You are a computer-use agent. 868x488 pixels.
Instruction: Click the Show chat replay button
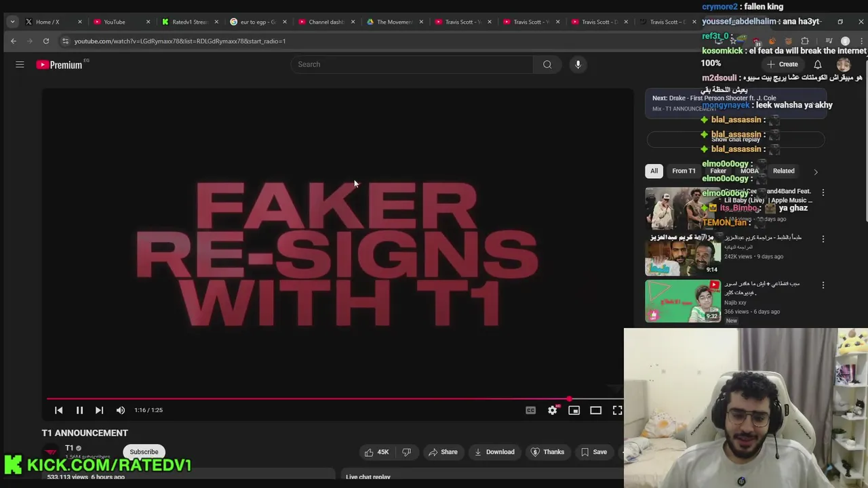[x=736, y=139]
